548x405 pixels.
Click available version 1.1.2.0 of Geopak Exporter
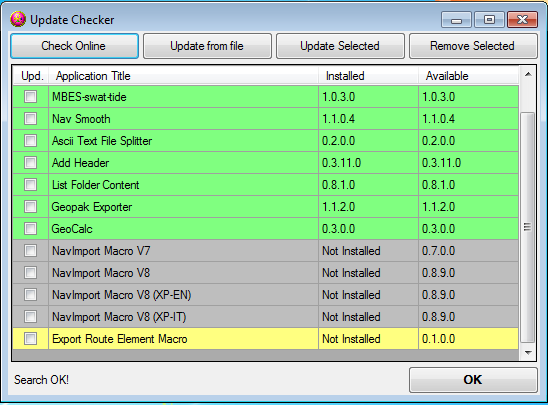pyautogui.click(x=468, y=207)
